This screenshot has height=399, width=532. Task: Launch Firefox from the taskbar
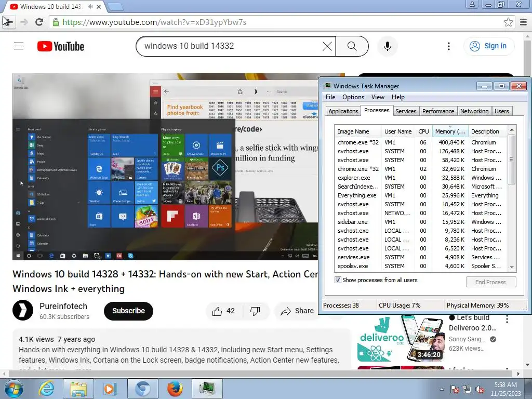tap(175, 389)
